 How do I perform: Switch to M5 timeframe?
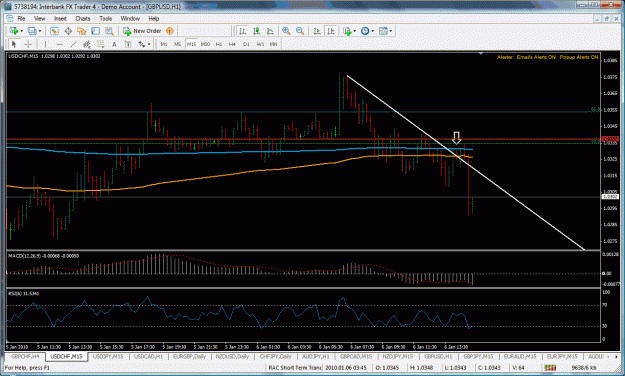tap(177, 44)
